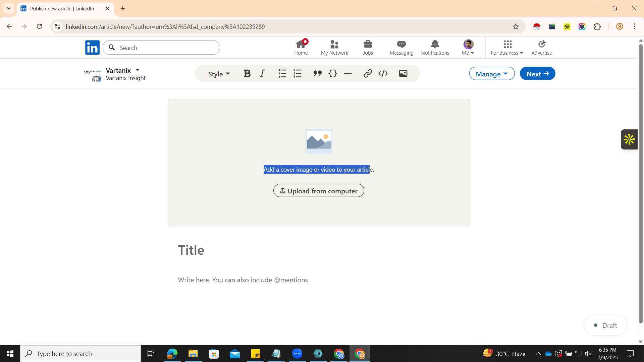Screen dimensions: 644x362
Task: Open Sticky Notes from taskbar
Action: (256, 354)
